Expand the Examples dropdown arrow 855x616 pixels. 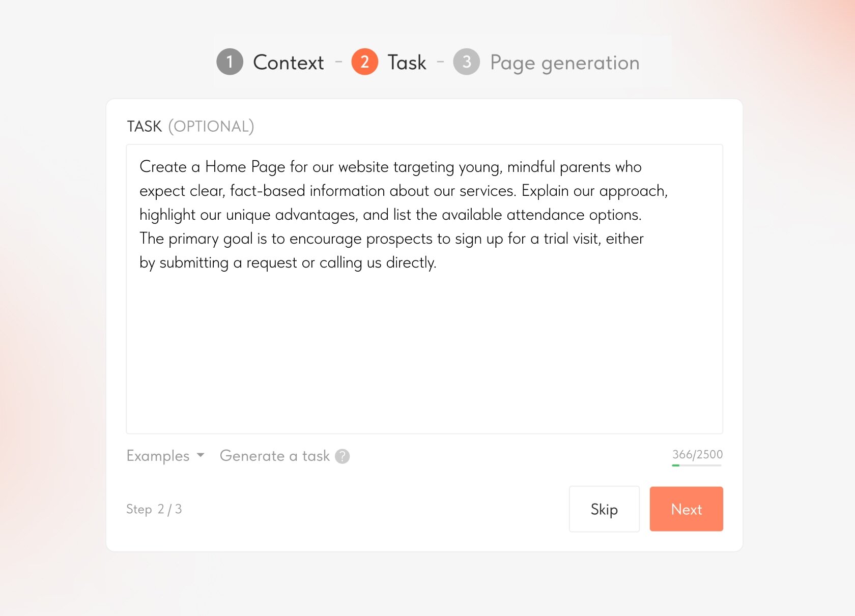pyautogui.click(x=201, y=455)
